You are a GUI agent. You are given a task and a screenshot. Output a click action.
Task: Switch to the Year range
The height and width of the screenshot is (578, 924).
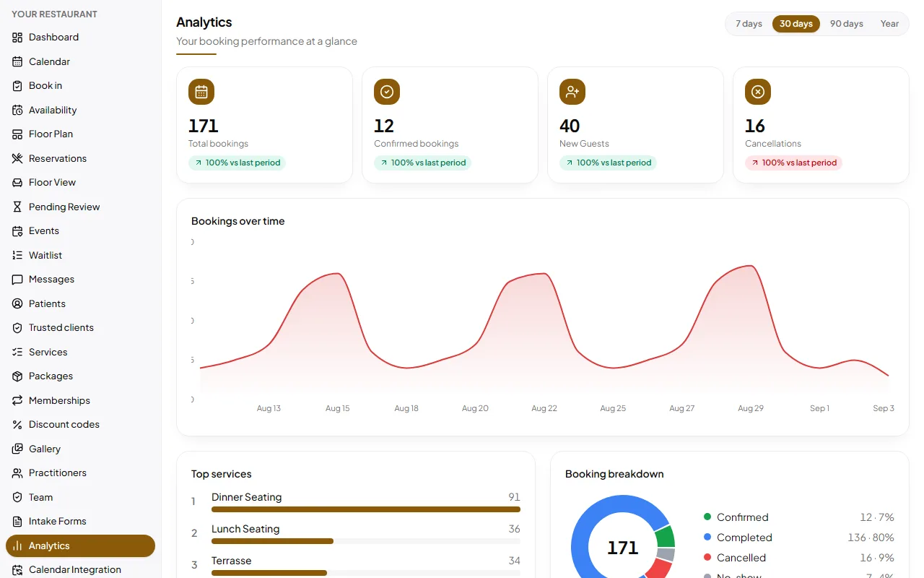(889, 24)
